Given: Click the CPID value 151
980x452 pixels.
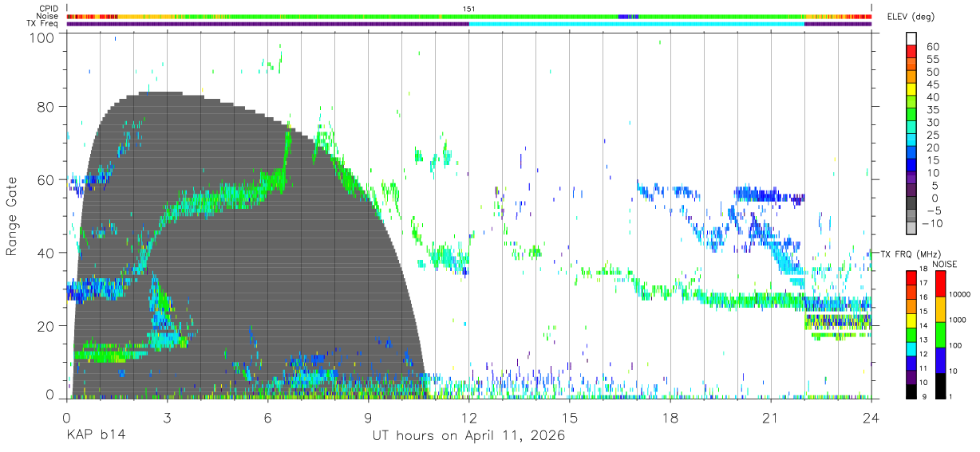Looking at the screenshot, I should tap(468, 9).
